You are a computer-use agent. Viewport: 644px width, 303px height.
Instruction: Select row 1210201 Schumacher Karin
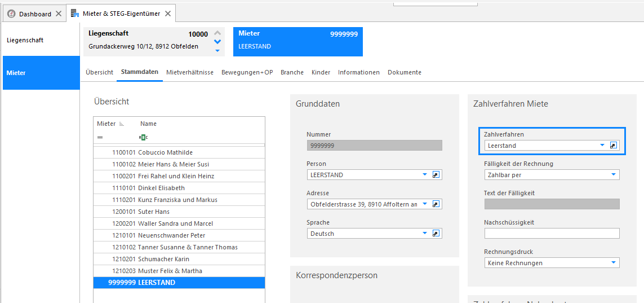(x=179, y=260)
